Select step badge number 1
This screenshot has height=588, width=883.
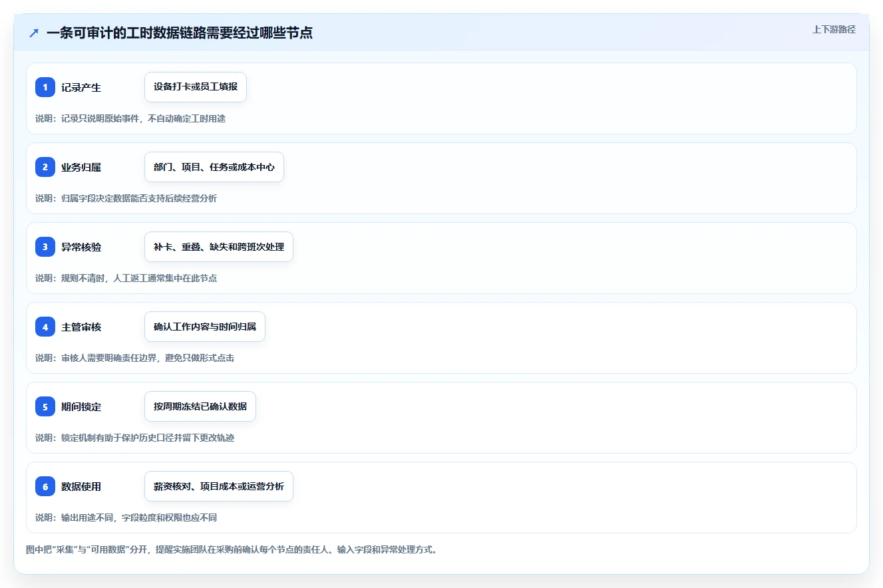(45, 87)
